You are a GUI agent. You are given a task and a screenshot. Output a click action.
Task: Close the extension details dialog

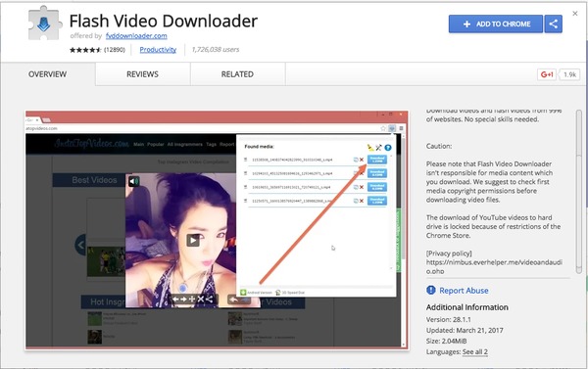pyautogui.click(x=575, y=14)
